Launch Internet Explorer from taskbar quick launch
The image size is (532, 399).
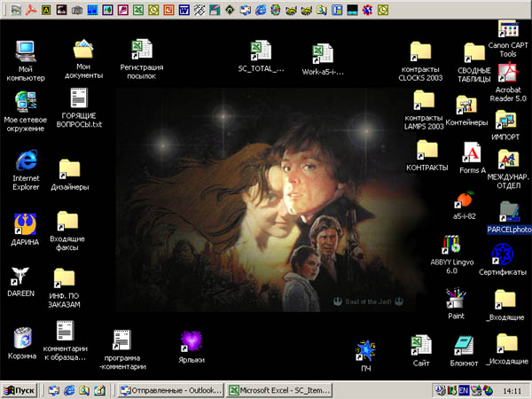[x=69, y=390]
